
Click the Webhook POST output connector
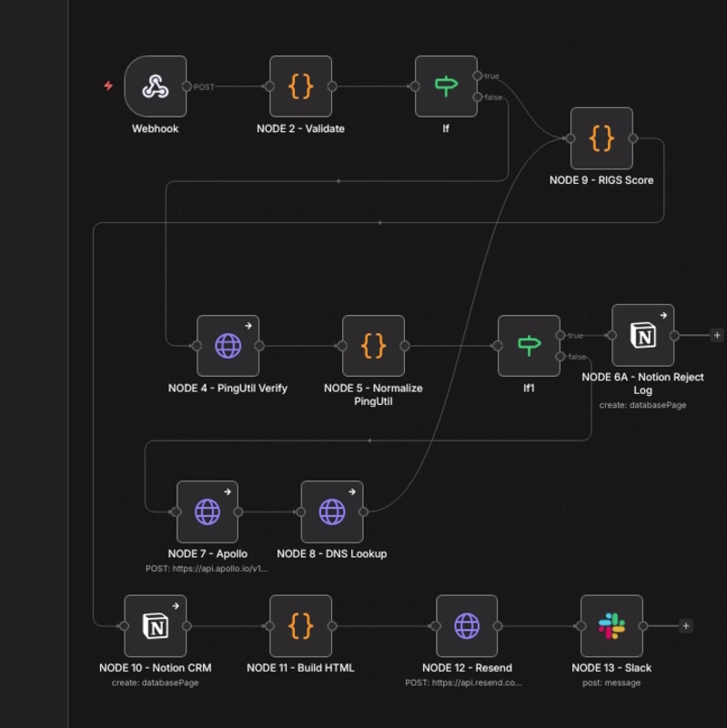(187, 86)
